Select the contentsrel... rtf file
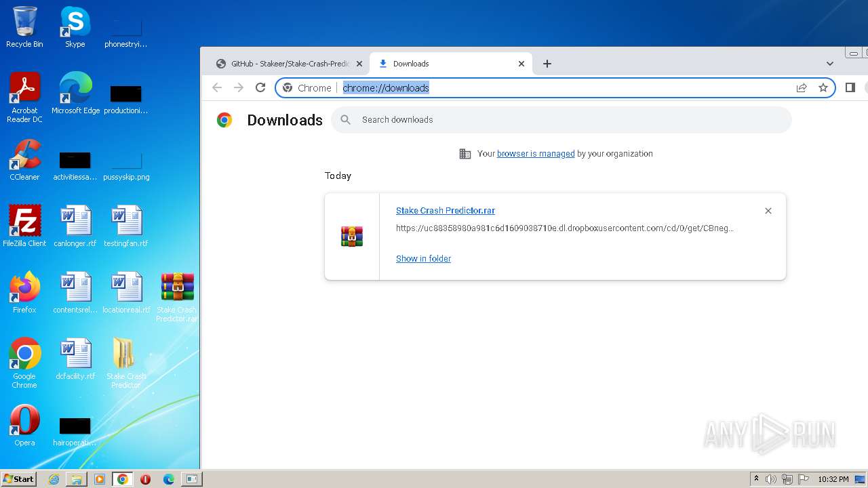 pyautogui.click(x=75, y=293)
